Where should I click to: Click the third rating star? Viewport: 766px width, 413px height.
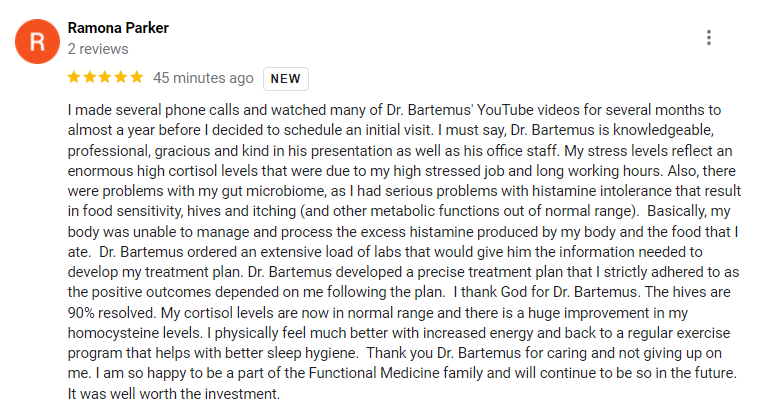(x=105, y=78)
